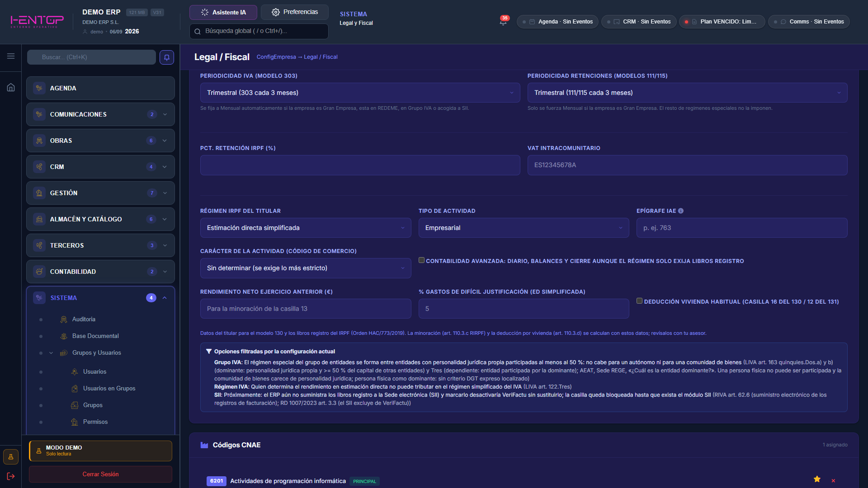Mark CNAE 6201 as principal with star
This screenshot has width=868, height=488.
(x=817, y=479)
